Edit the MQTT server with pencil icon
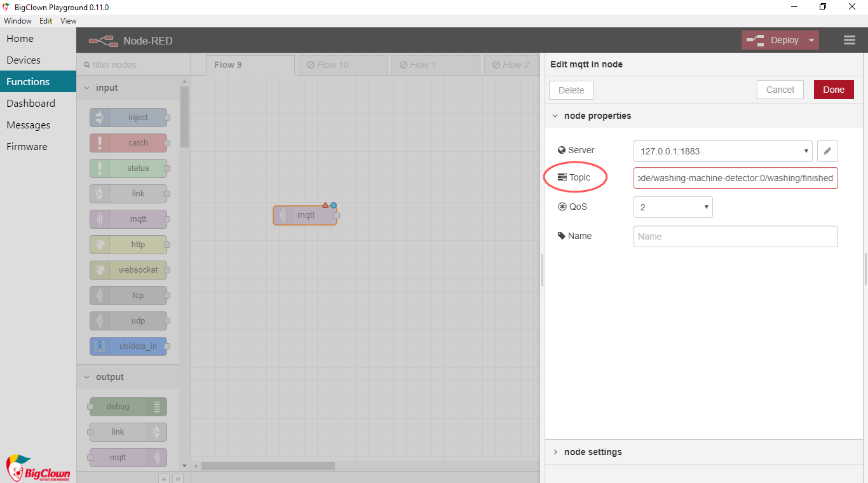This screenshot has width=868, height=483. coord(827,151)
